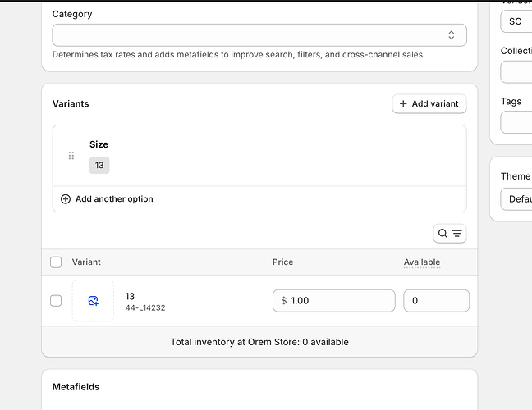
Task: Click the 13 size value tag
Action: (x=99, y=166)
